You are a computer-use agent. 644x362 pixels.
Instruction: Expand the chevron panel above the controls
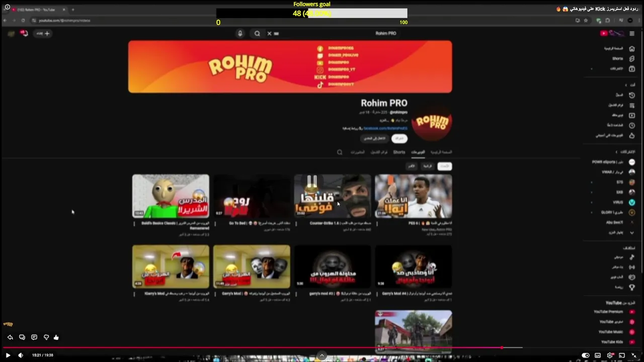pos(322,355)
